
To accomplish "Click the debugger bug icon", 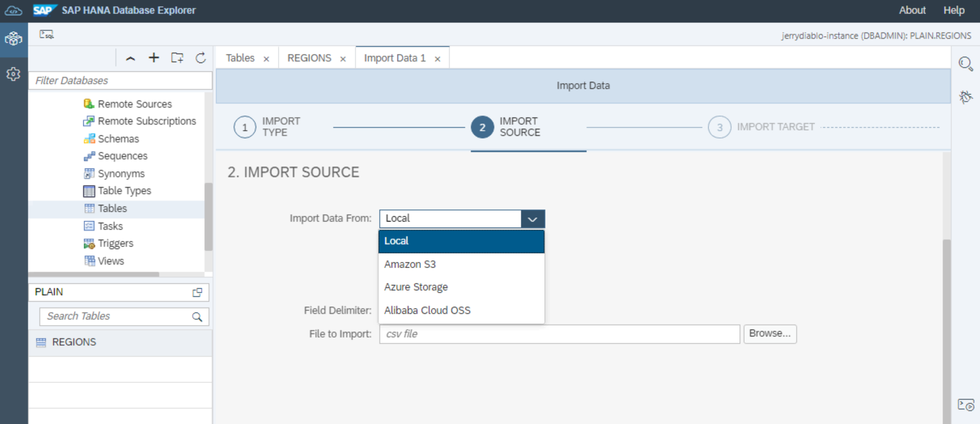I will tap(965, 97).
